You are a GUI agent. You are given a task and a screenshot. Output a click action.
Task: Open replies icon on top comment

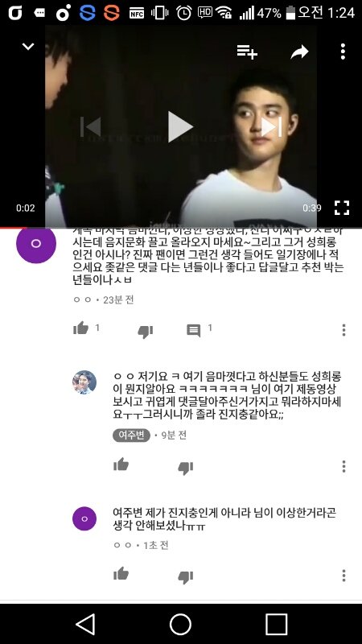pos(193,330)
